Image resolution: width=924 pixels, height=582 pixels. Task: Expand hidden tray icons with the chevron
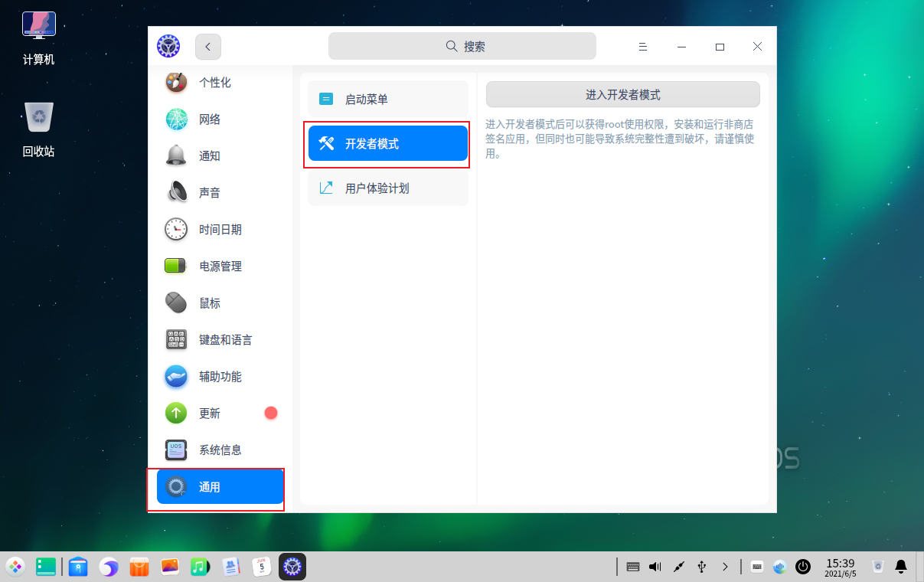pyautogui.click(x=725, y=567)
